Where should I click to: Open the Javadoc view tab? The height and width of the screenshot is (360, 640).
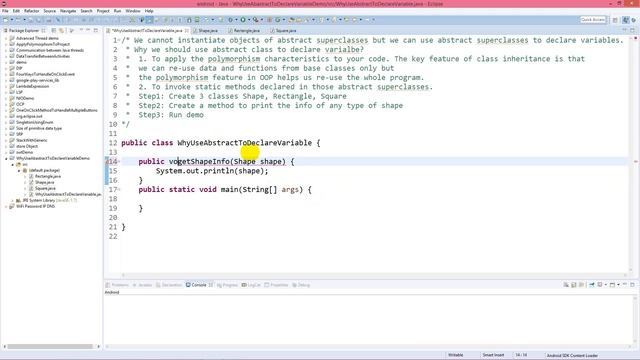(142, 285)
